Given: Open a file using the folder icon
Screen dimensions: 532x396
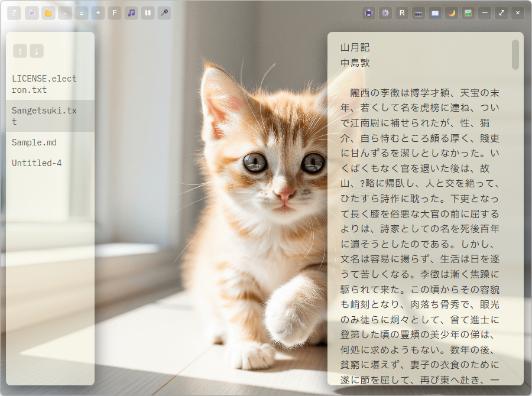Looking at the screenshot, I should pos(48,12).
